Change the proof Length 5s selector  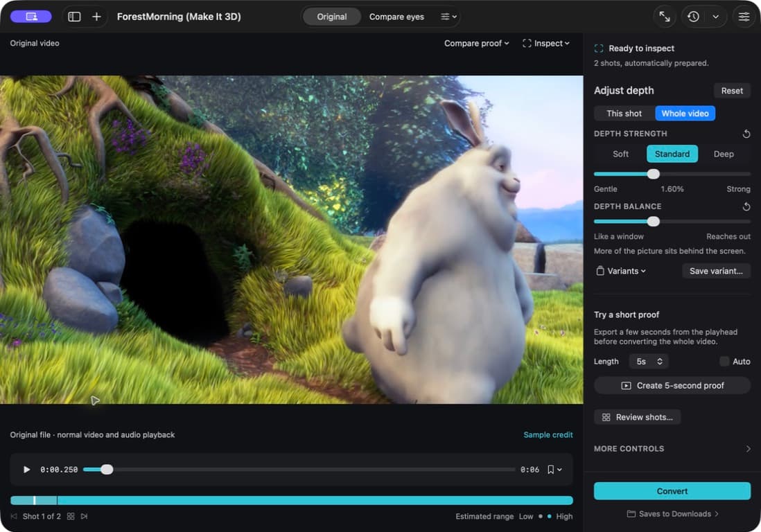click(x=649, y=362)
